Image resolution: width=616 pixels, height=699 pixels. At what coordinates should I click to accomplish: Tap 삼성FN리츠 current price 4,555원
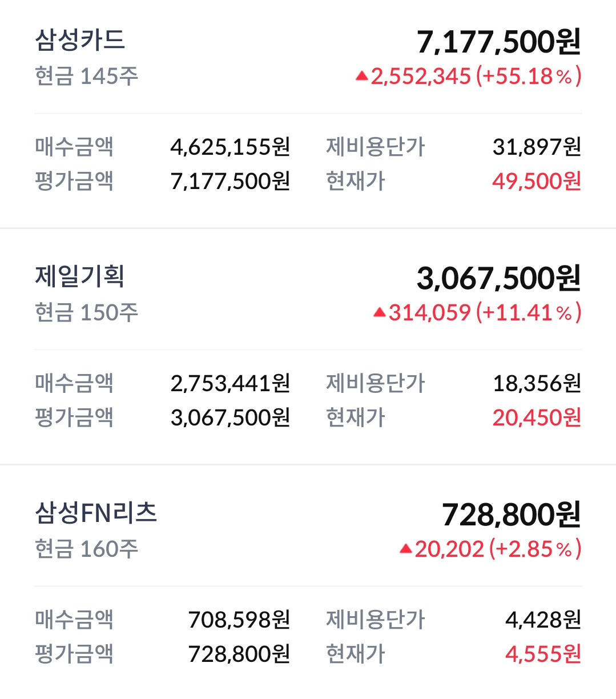543,654
